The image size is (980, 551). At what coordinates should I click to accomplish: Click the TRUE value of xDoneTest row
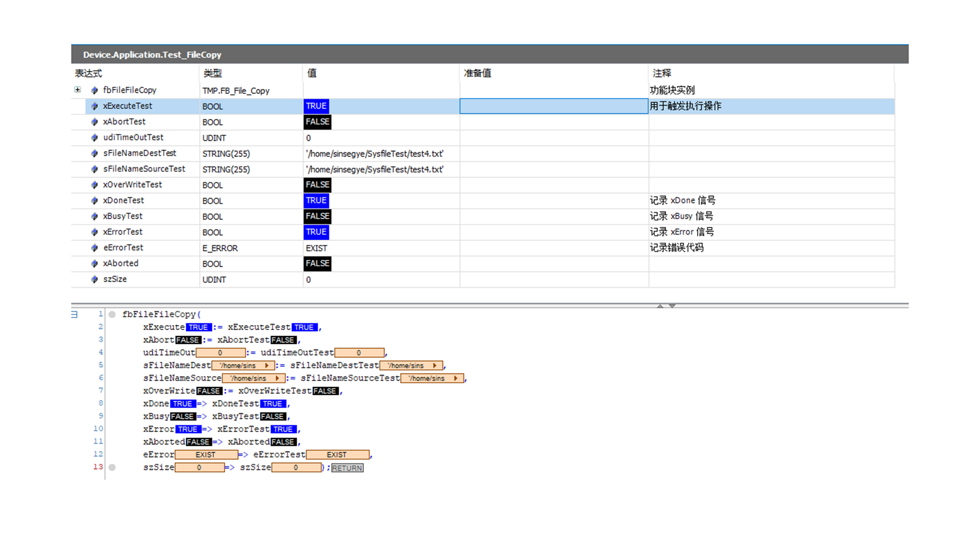coord(316,201)
